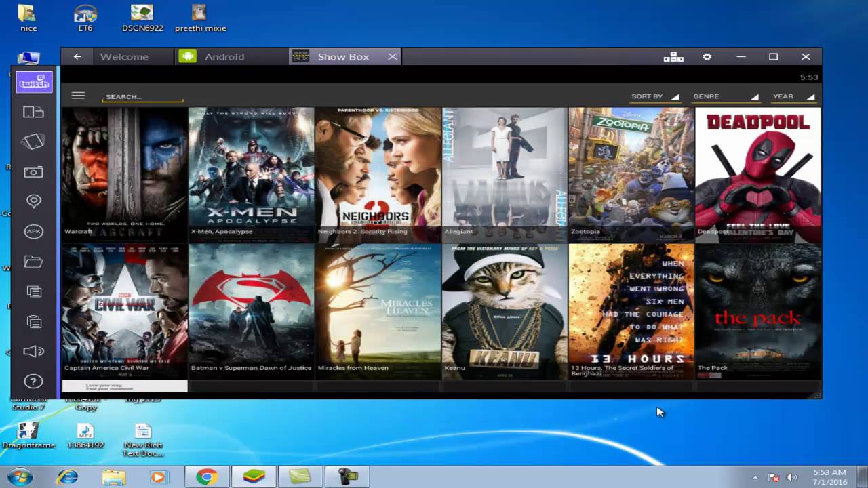Click the camera recorder taskbar button

point(347,477)
